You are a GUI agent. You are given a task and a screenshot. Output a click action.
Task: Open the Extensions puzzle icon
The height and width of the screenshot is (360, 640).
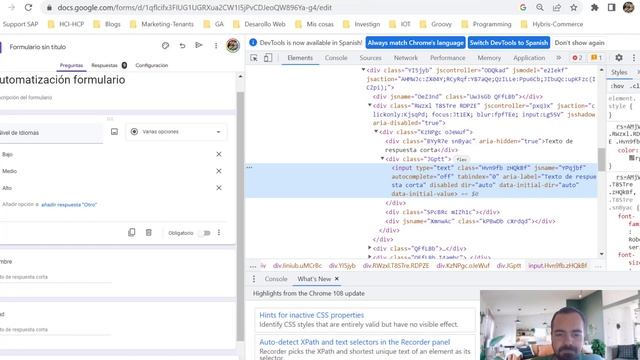coord(594,7)
